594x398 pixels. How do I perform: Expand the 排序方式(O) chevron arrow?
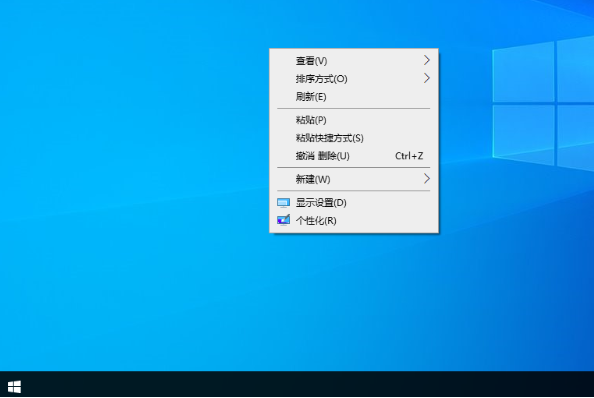(427, 78)
